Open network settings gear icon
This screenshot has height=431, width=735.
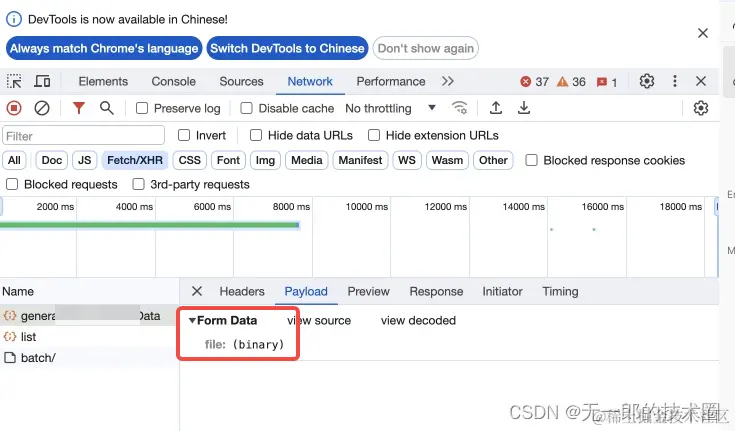click(x=701, y=108)
